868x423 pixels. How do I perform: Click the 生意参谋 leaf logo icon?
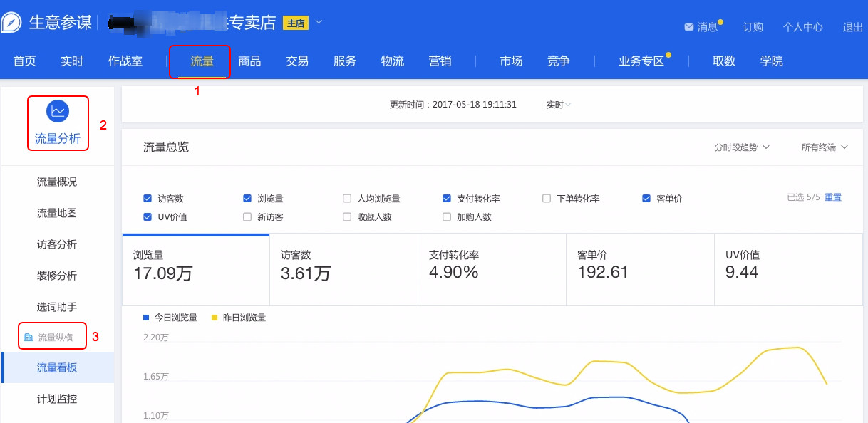(x=12, y=23)
